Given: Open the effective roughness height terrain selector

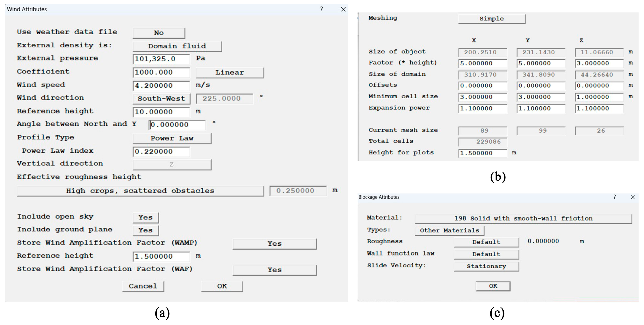Looking at the screenshot, I should 140,191.
